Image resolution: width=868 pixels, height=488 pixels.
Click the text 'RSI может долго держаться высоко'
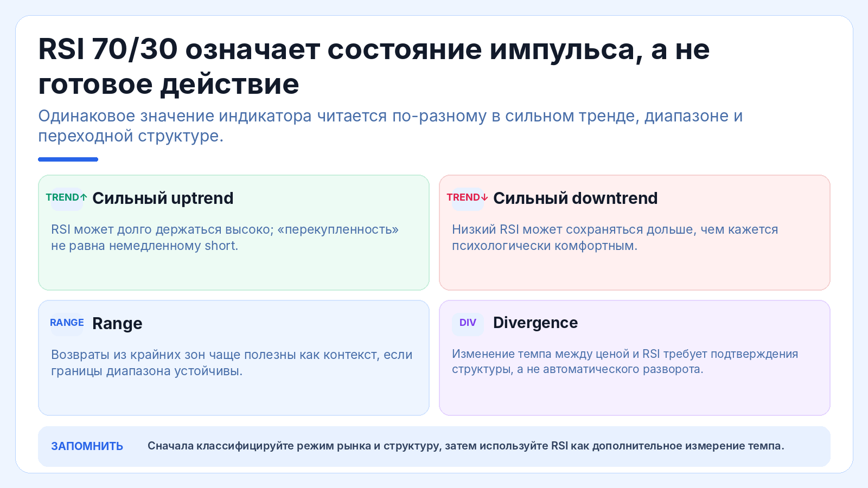tap(225, 237)
